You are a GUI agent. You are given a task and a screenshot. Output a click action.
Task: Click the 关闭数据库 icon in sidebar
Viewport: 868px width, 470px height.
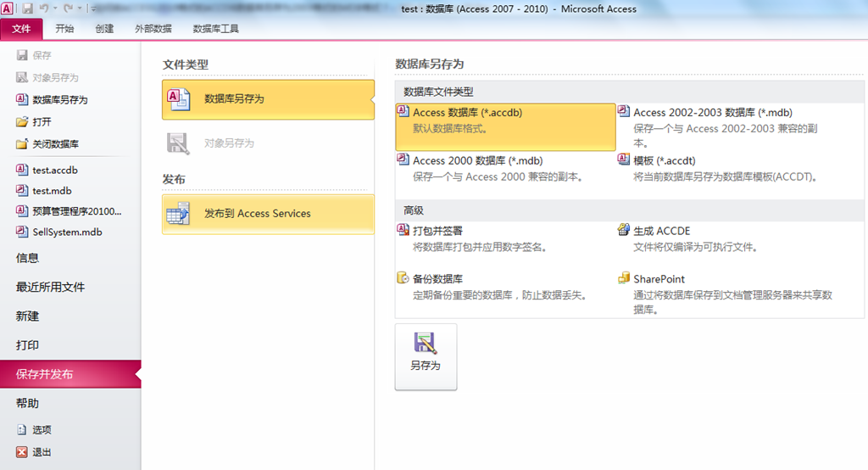(x=22, y=143)
